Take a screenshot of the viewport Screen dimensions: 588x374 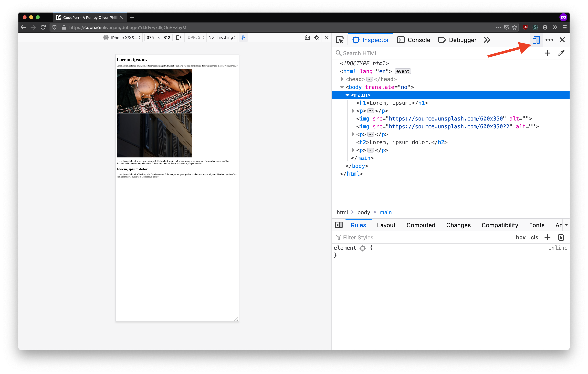point(307,38)
